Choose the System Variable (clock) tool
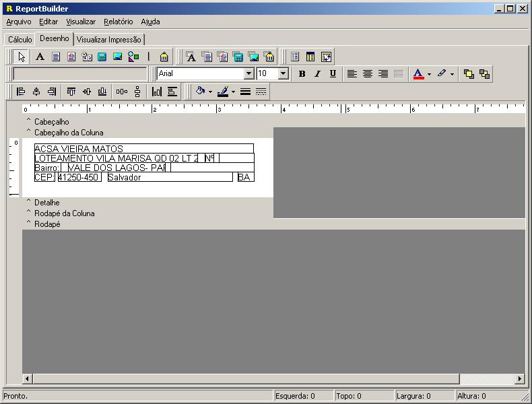Screen dimensions: 532x404 click(x=87, y=57)
